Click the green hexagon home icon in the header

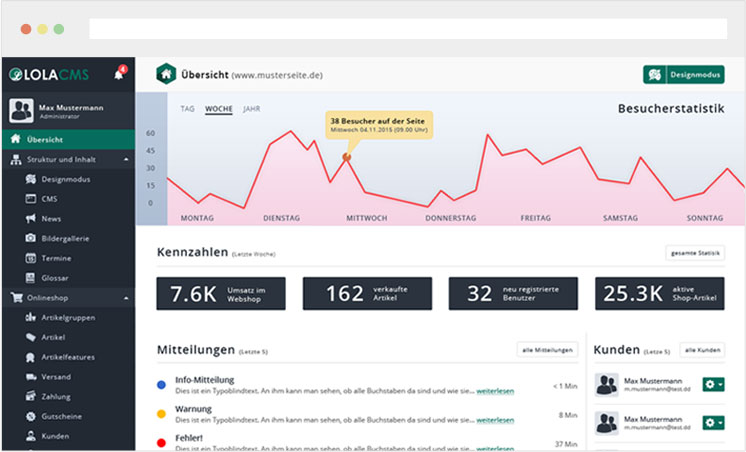(x=166, y=74)
